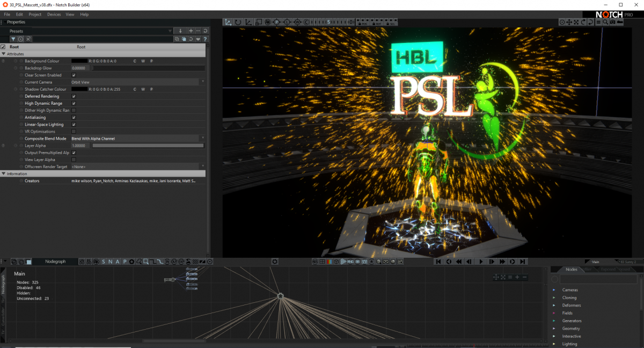The height and width of the screenshot is (348, 644).
Task: Open the View menu
Action: pos(70,15)
